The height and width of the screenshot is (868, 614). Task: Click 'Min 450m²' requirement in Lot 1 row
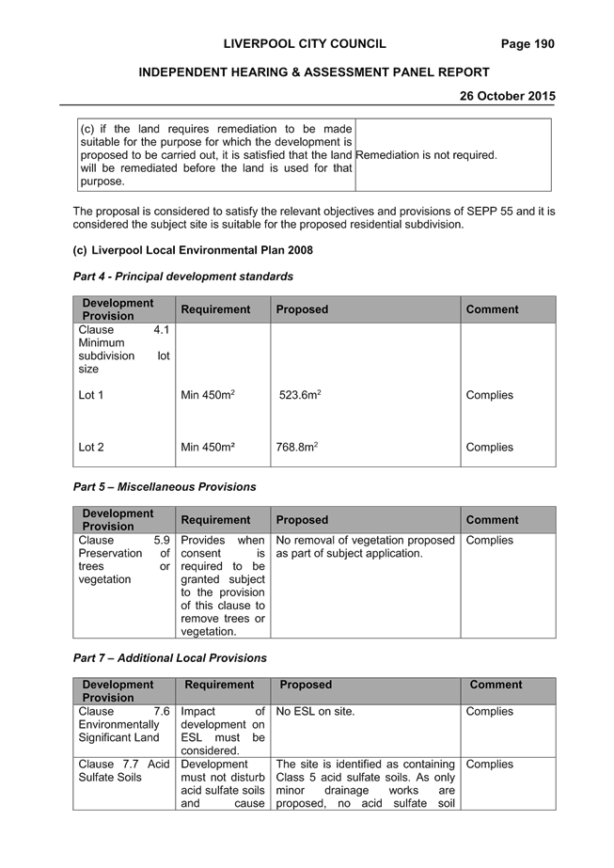[208, 395]
